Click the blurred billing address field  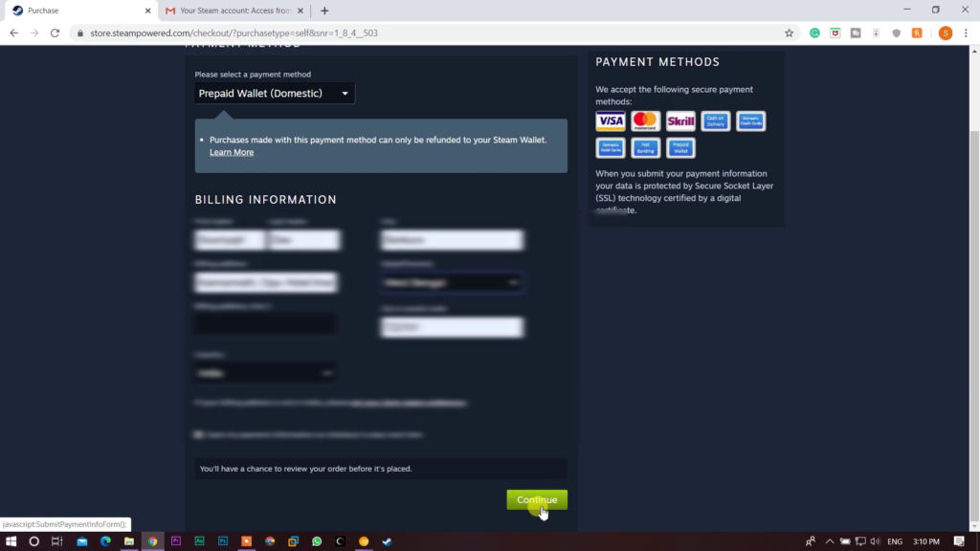266,282
